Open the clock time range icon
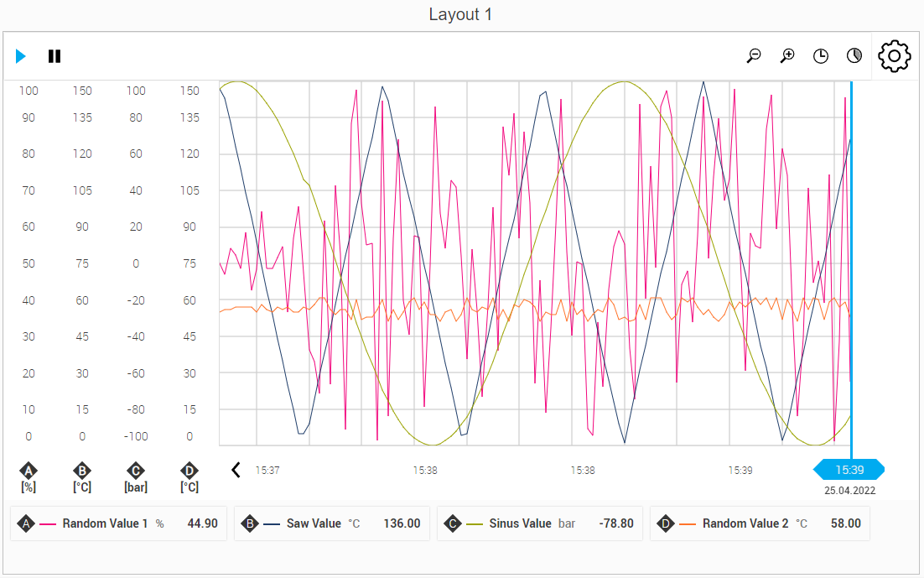 [821, 56]
